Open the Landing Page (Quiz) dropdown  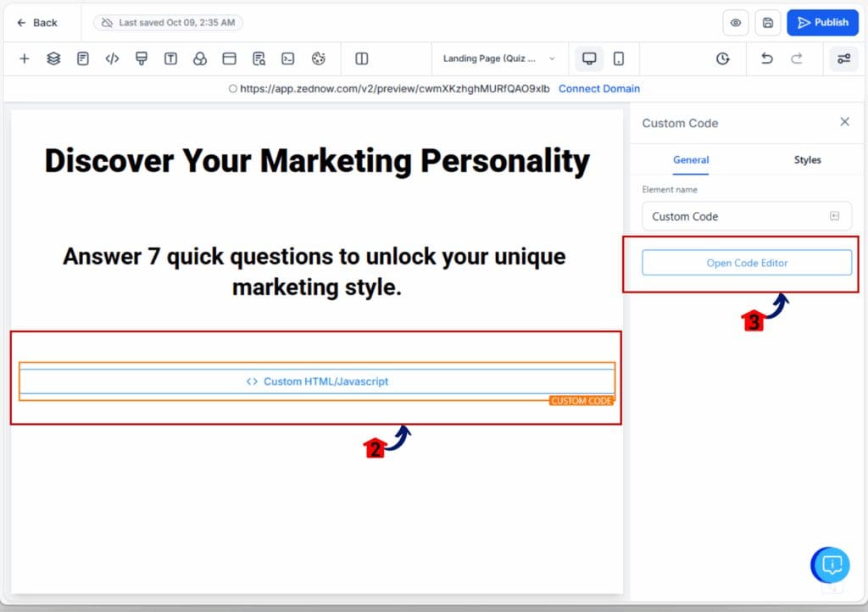(498, 58)
